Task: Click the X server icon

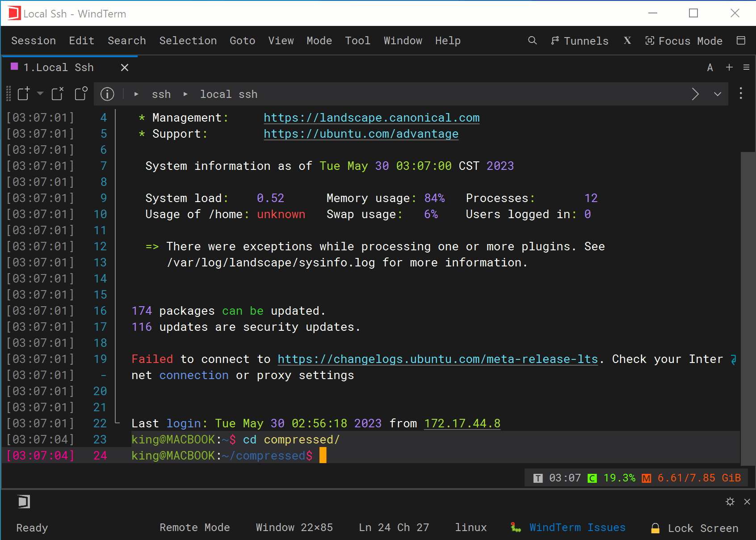Action: point(627,41)
